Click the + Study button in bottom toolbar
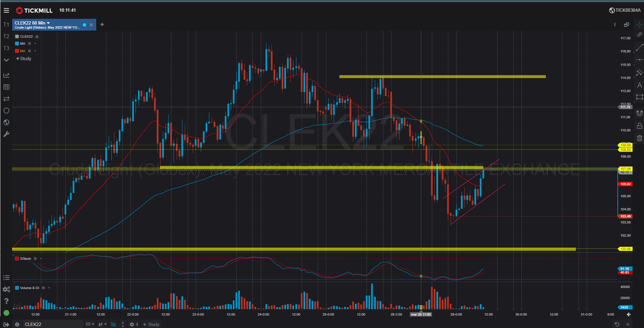Viewport: 644px width, 328px height. (x=151, y=324)
